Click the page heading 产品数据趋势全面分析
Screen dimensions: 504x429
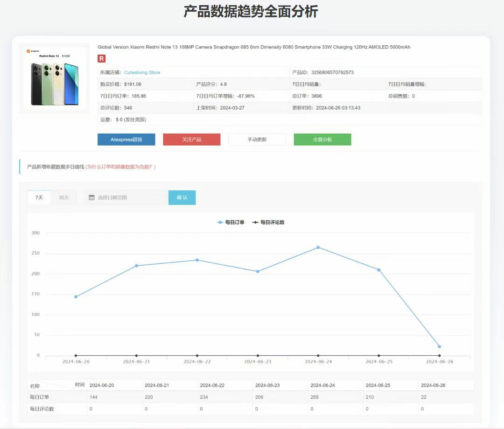click(251, 12)
